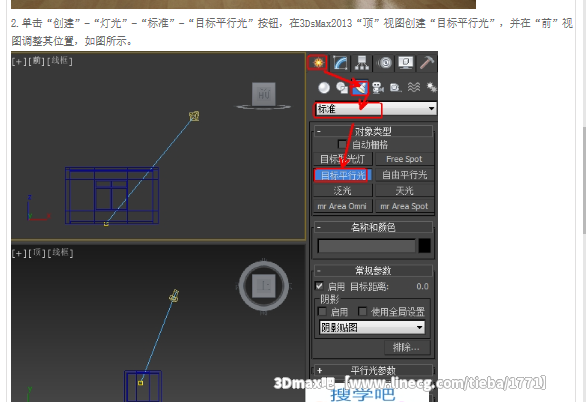The image size is (586, 402).
Task: Select the Helpers category icon
Action: [x=395, y=88]
